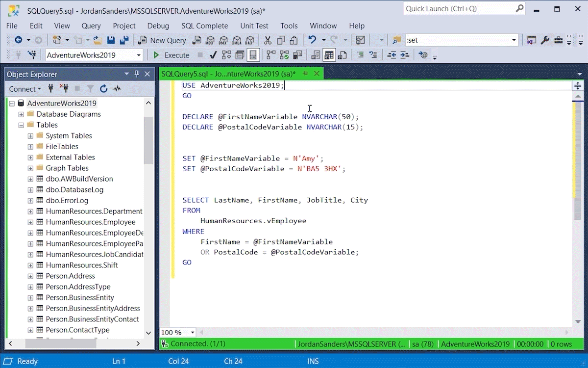This screenshot has width=588, height=368.
Task: Click the Execute query button
Action: (171, 55)
